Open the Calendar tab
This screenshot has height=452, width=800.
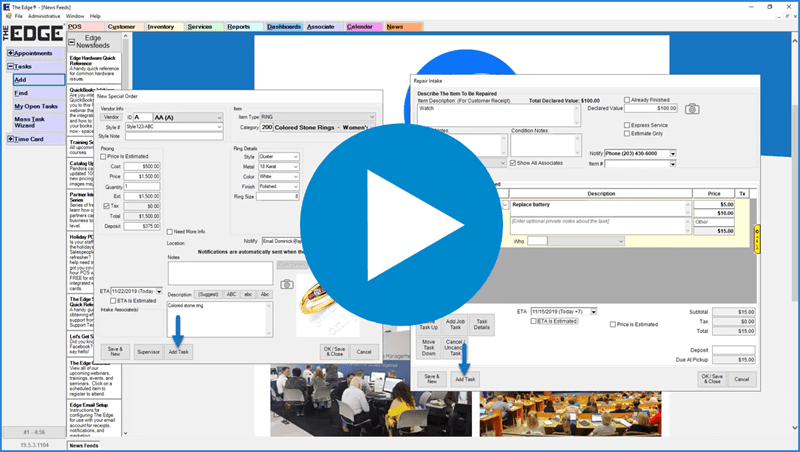363,27
